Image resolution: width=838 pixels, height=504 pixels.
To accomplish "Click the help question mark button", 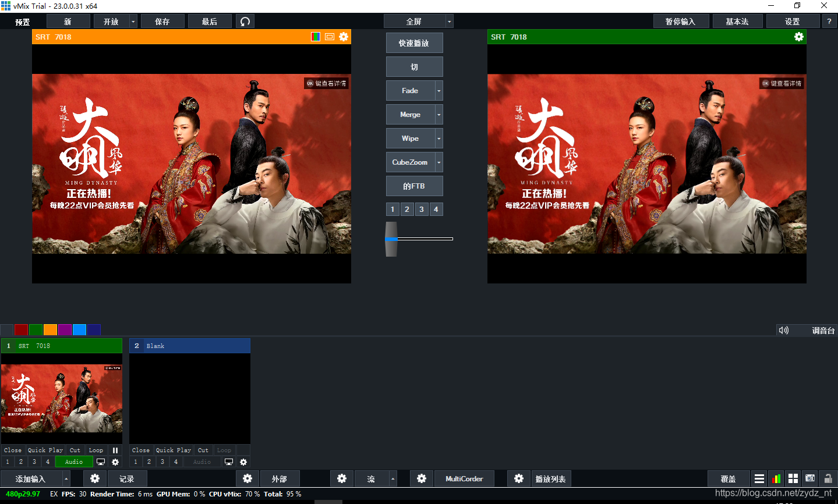I will [829, 22].
